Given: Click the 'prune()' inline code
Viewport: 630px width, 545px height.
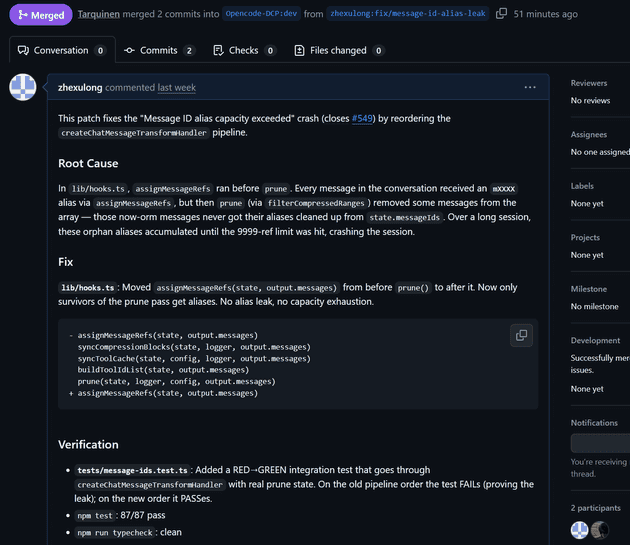Looking at the screenshot, I should [413, 288].
